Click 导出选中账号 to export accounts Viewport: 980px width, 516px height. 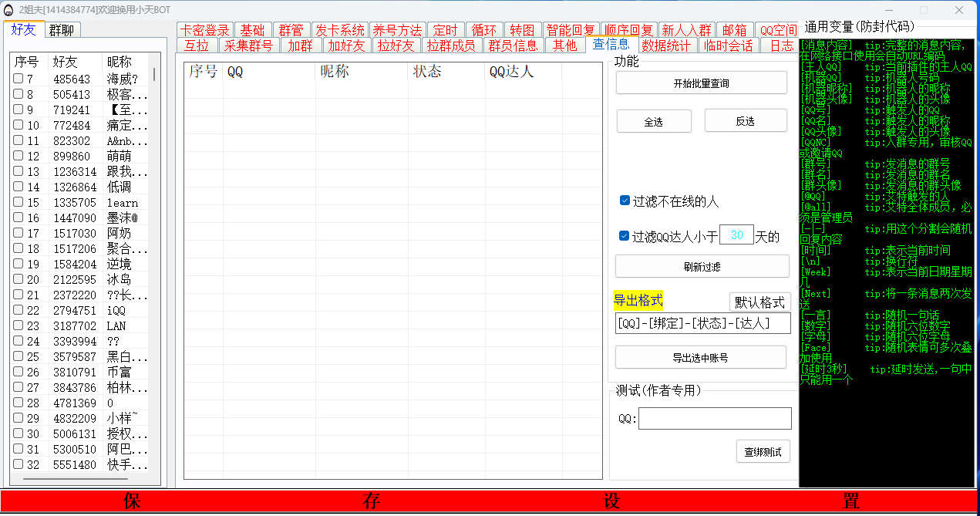click(x=700, y=357)
